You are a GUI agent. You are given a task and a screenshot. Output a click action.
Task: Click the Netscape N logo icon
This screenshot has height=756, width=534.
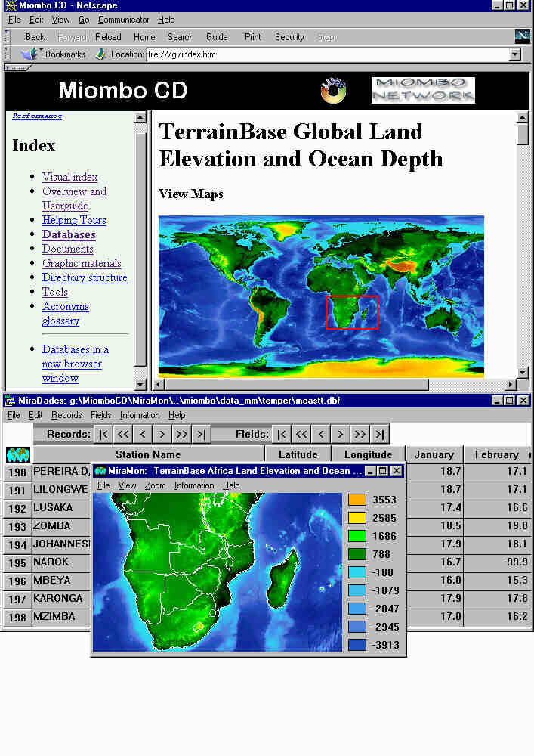pos(522,36)
